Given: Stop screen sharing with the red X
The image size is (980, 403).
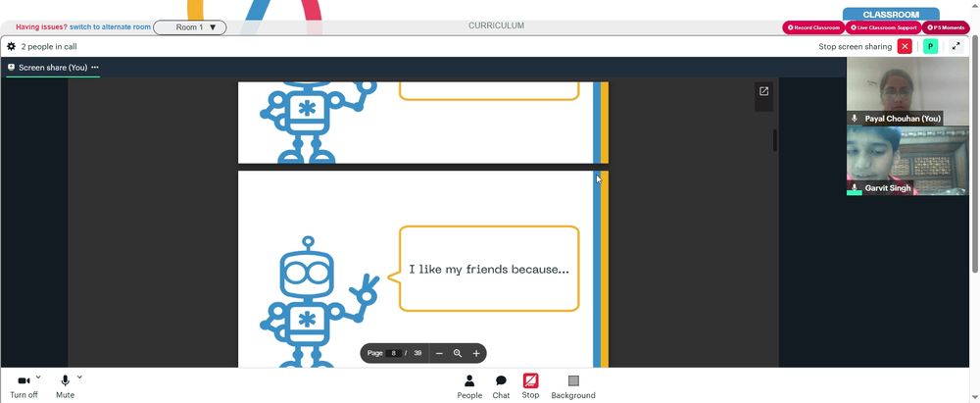Looking at the screenshot, I should point(905,46).
